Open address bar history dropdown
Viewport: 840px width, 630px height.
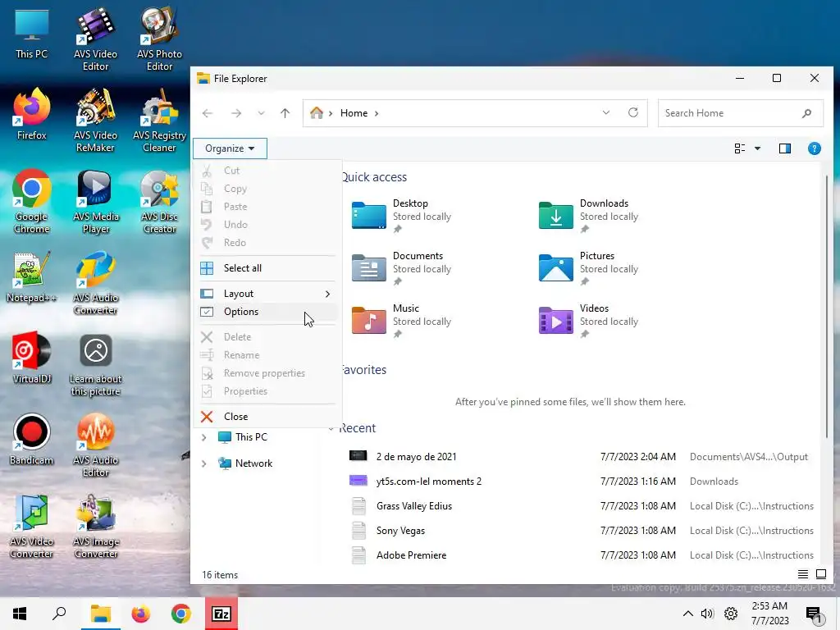click(606, 113)
